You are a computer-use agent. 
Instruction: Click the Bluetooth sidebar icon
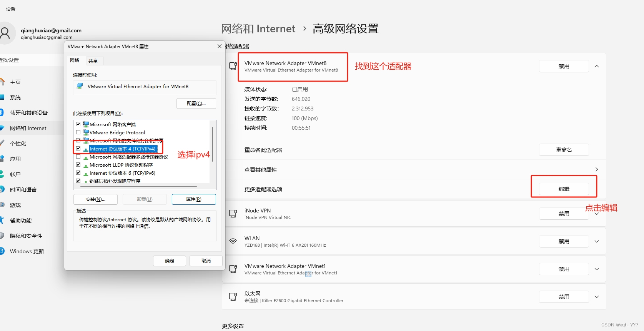click(2, 112)
